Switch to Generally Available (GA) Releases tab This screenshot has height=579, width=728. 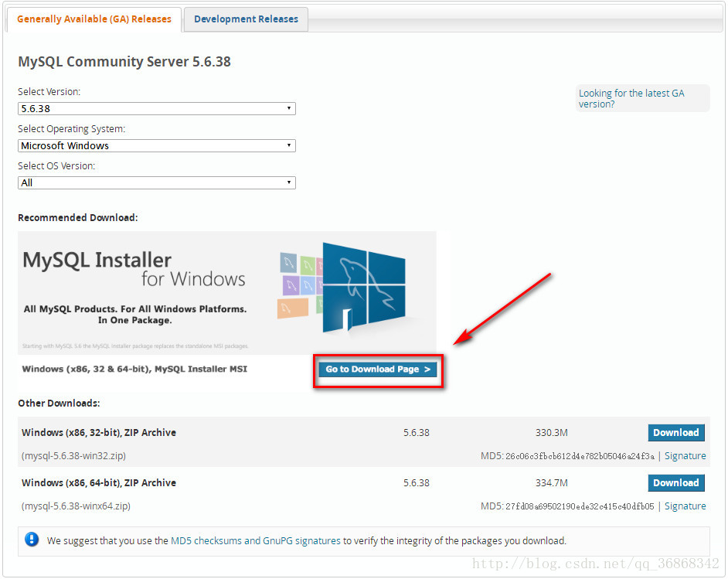pos(94,19)
